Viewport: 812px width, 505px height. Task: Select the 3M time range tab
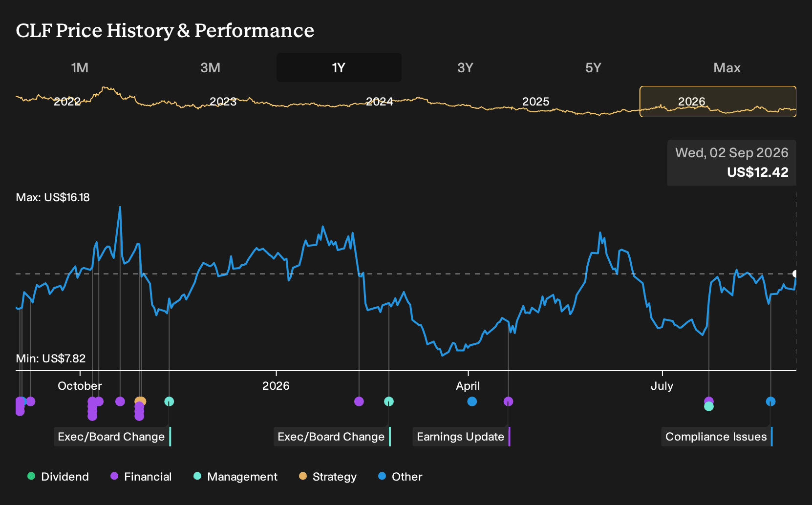pos(211,67)
